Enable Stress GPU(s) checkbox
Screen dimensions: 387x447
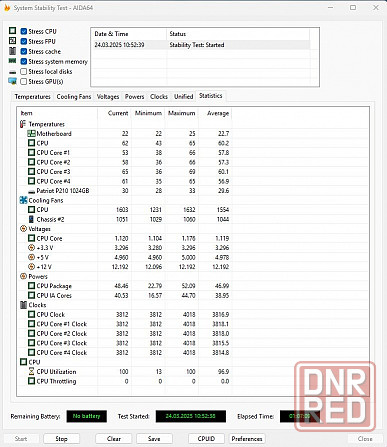[24, 81]
